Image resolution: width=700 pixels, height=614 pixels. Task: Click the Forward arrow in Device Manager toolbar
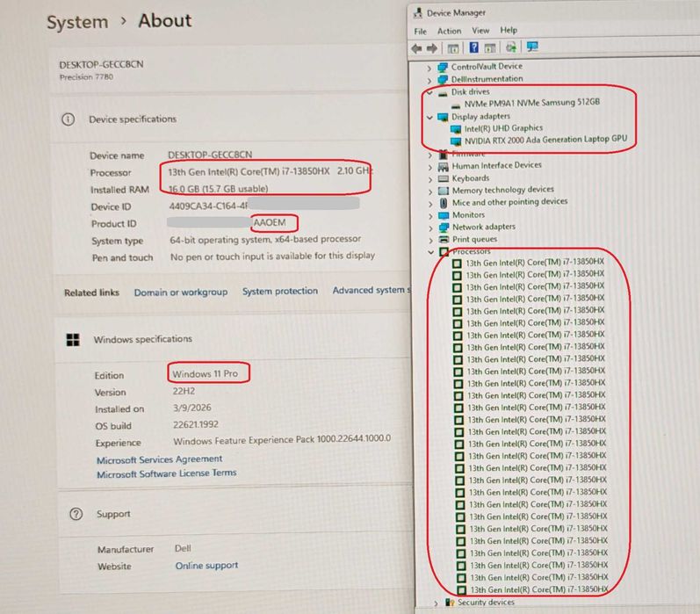coord(432,48)
